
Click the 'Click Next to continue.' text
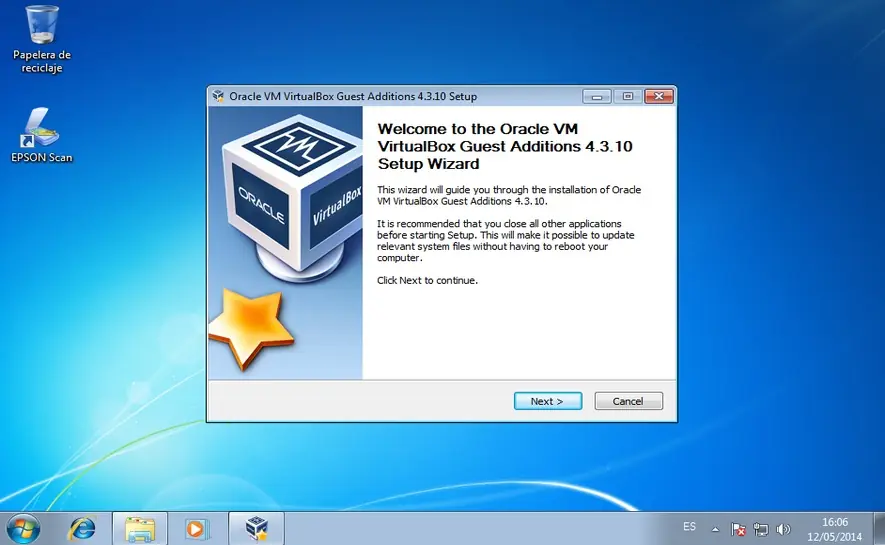point(427,280)
